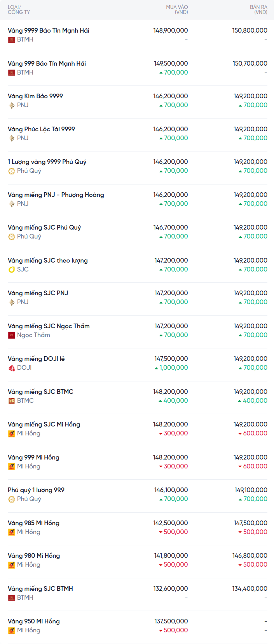
Task: Click PNJ logo under Vàng Kim Bảo 9999
Action: point(12,105)
